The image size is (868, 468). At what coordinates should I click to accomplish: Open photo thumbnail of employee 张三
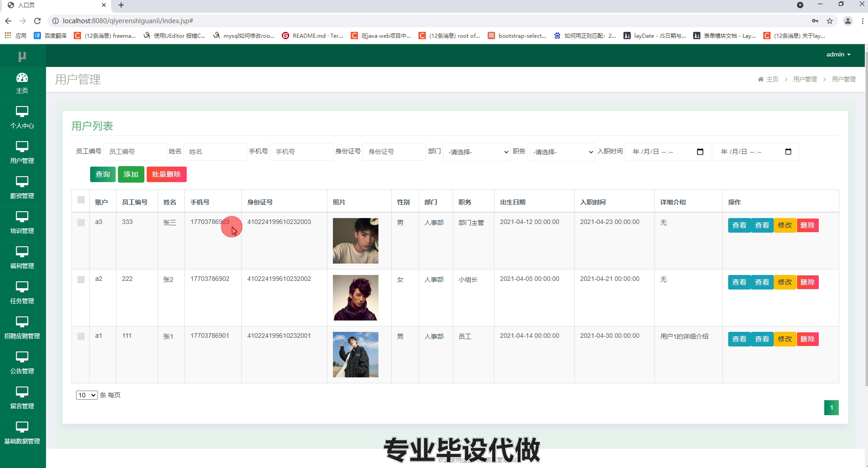(356, 241)
